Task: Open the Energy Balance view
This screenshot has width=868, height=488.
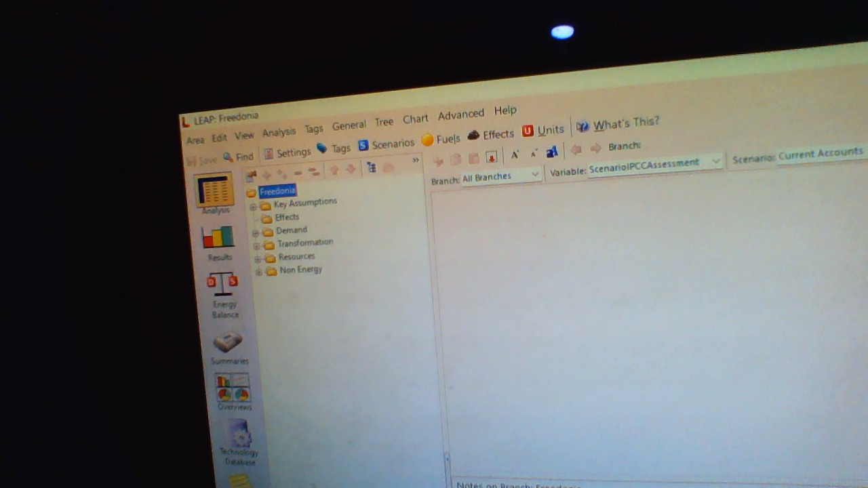Action: click(x=223, y=295)
